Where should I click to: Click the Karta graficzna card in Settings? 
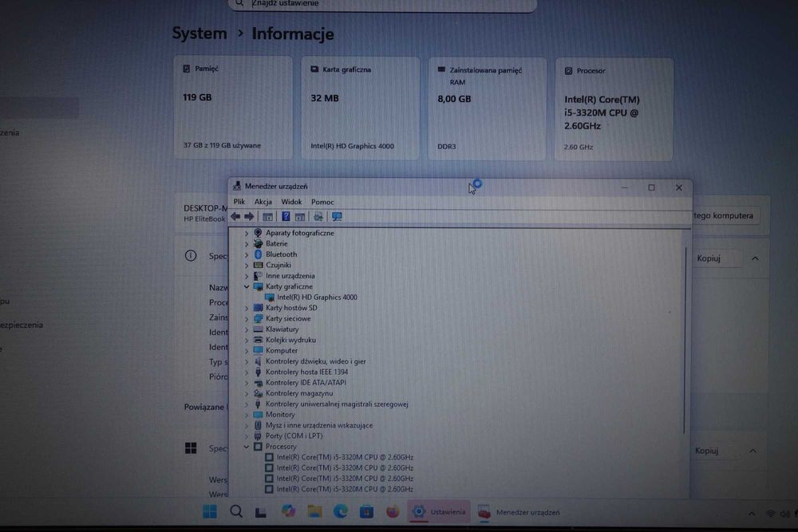361,108
